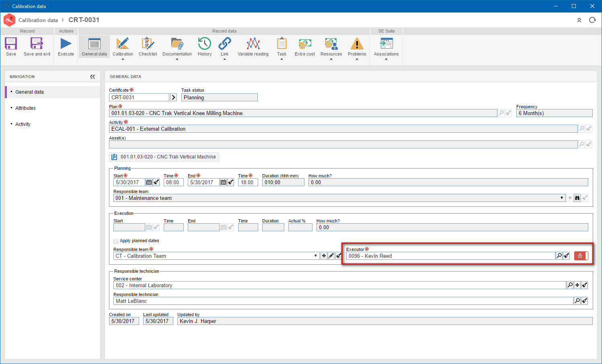Click the planned start Time 08:00 field

pyautogui.click(x=174, y=182)
